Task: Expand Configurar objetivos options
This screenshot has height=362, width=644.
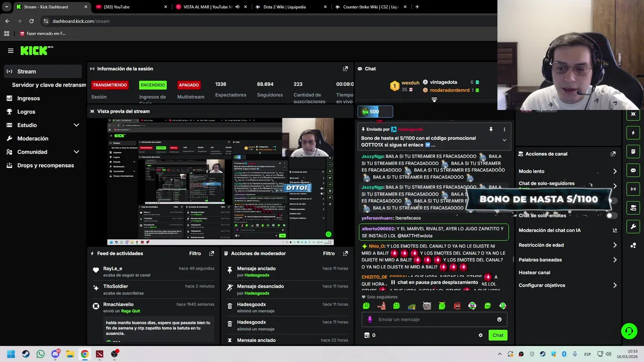Action: (615, 286)
